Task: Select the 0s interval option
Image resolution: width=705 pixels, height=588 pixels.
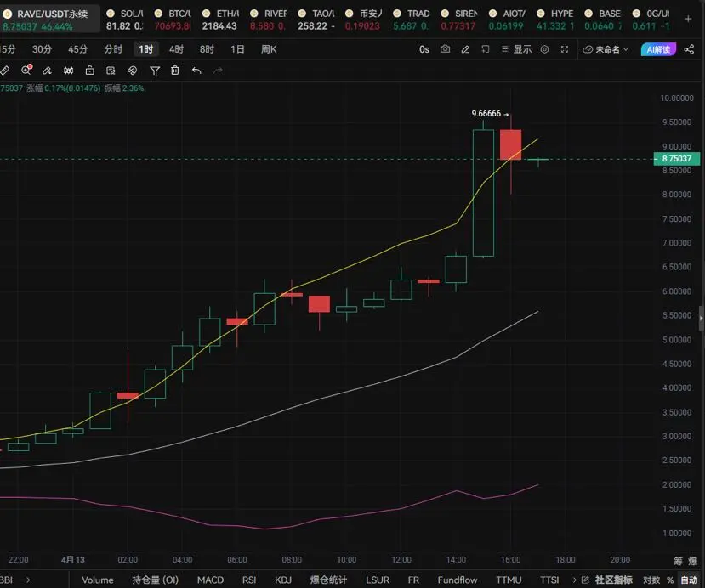Action: click(424, 49)
